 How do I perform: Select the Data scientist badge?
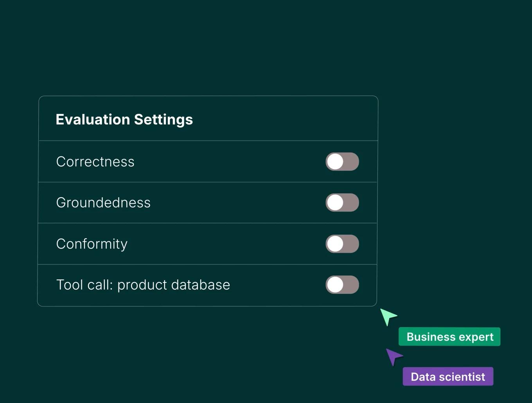click(448, 376)
